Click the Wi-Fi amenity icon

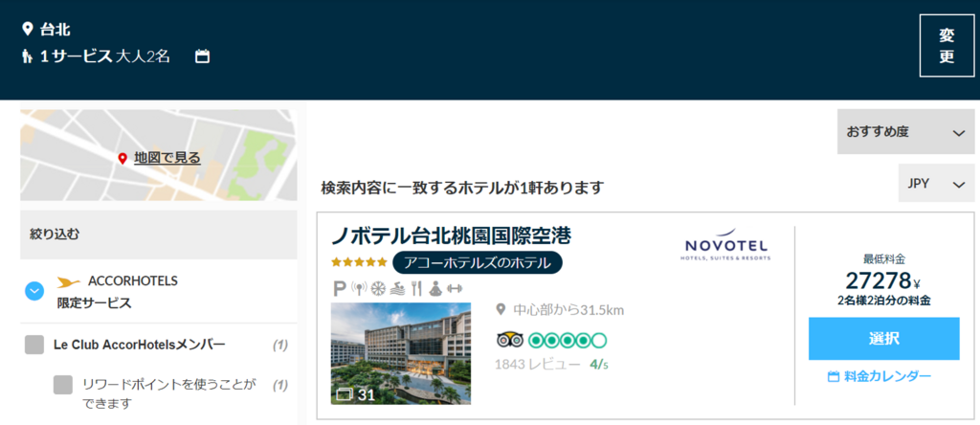[359, 289]
